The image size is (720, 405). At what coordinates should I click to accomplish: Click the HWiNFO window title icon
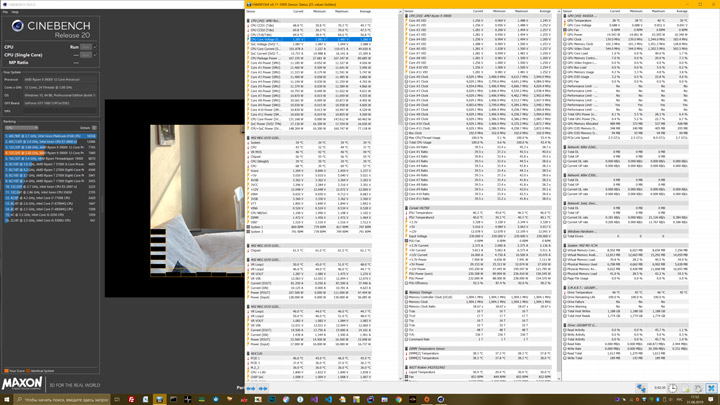249,4
